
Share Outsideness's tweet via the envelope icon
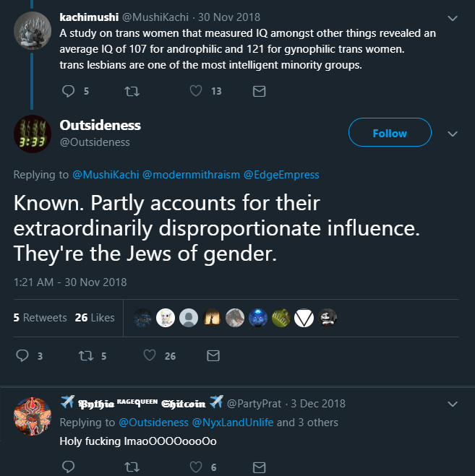[x=213, y=355]
